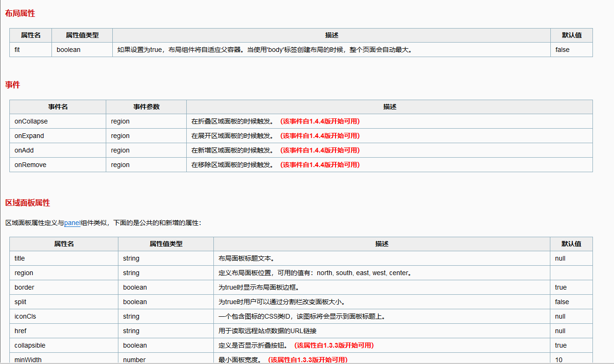Click the red version note in onAdd row
This screenshot has height=364, width=614.
point(320,150)
